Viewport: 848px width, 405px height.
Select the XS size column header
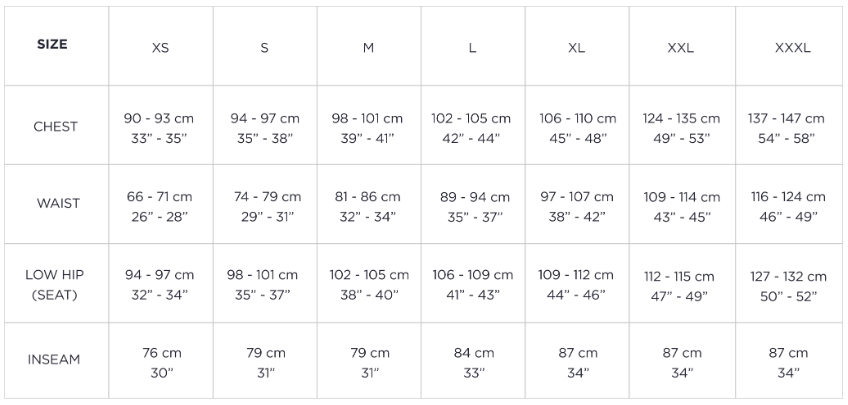click(x=160, y=48)
